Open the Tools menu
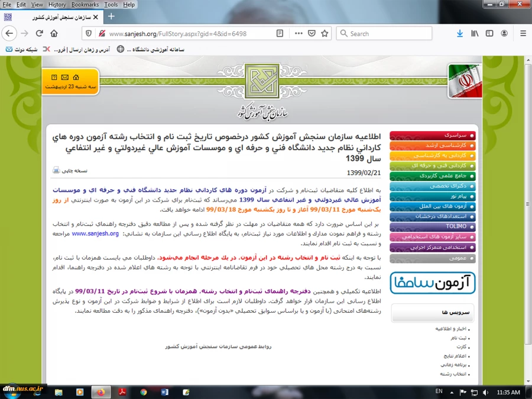532x399 pixels. [111, 4]
